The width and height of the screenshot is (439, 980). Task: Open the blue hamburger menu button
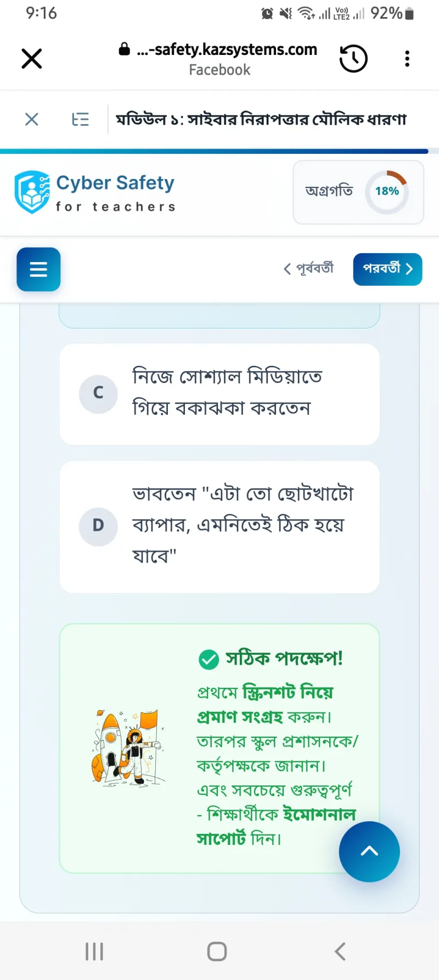click(x=38, y=269)
